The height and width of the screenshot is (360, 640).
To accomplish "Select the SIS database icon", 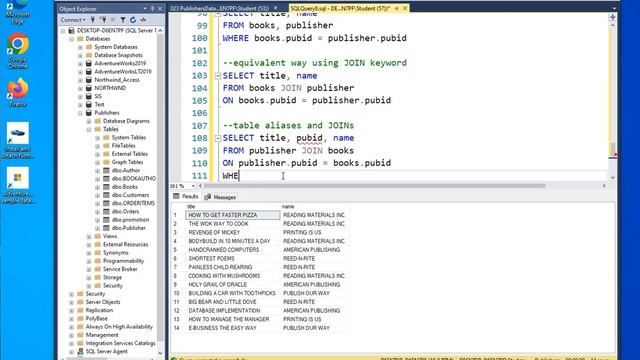I will (89, 96).
